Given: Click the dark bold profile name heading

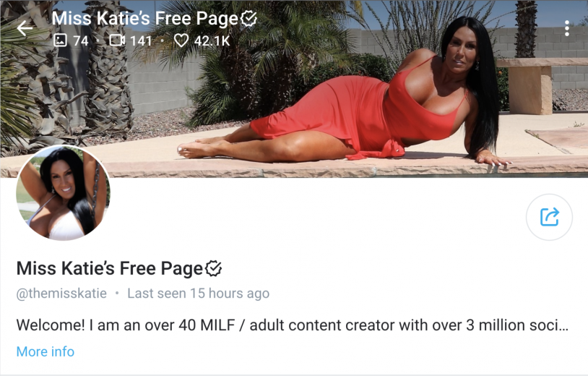Looking at the screenshot, I should [x=110, y=269].
